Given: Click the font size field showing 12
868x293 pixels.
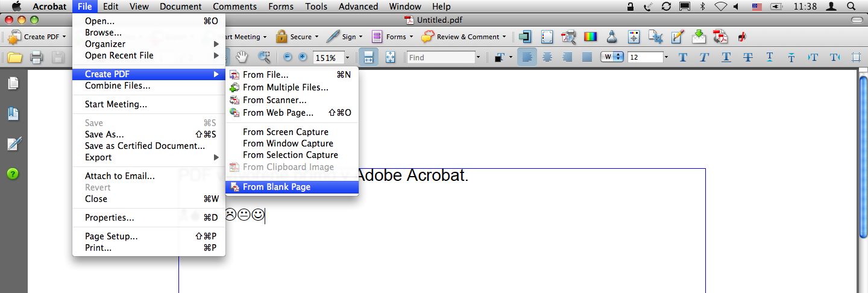Looking at the screenshot, I should coord(645,58).
